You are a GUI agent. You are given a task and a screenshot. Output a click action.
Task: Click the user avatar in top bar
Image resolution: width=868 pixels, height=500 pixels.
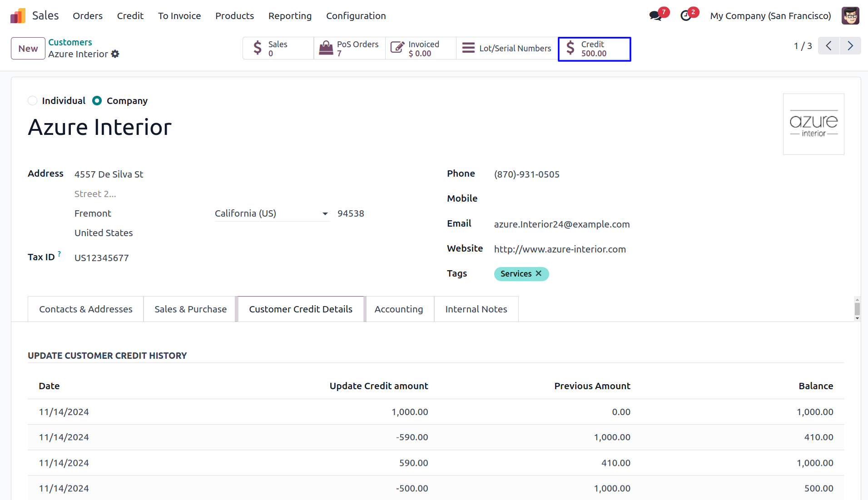tap(850, 16)
